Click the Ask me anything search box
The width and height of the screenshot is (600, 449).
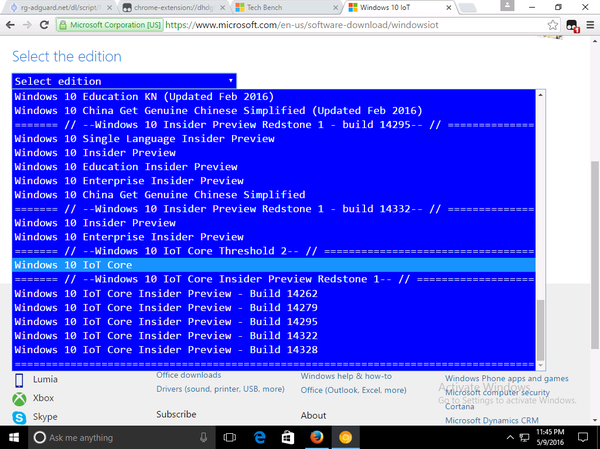click(110, 437)
